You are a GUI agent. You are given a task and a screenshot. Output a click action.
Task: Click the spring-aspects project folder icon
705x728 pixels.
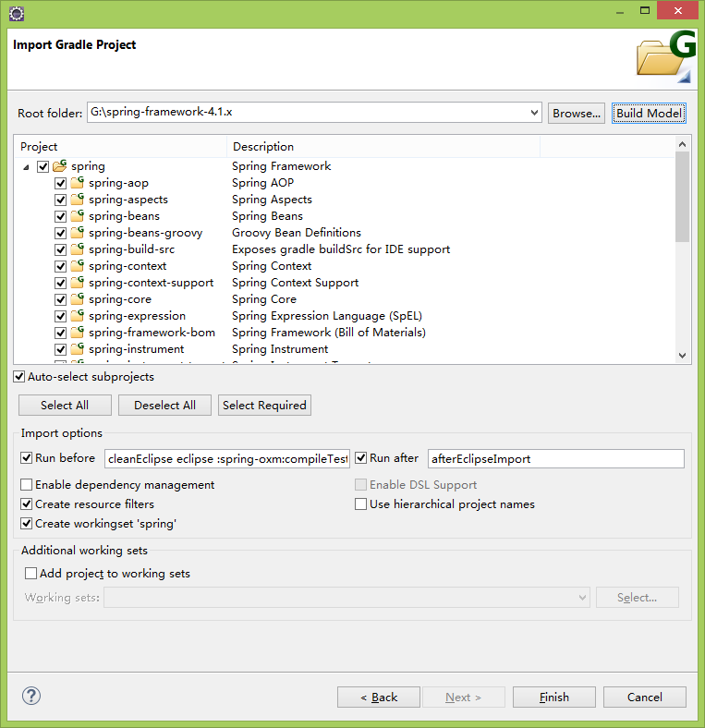coord(77,200)
